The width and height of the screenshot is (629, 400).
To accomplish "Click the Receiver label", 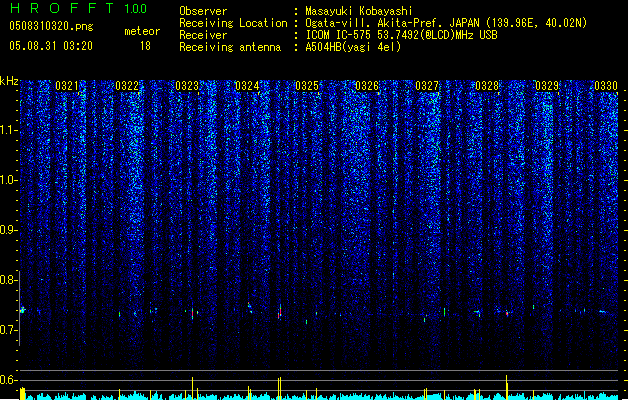I will coord(203,35).
